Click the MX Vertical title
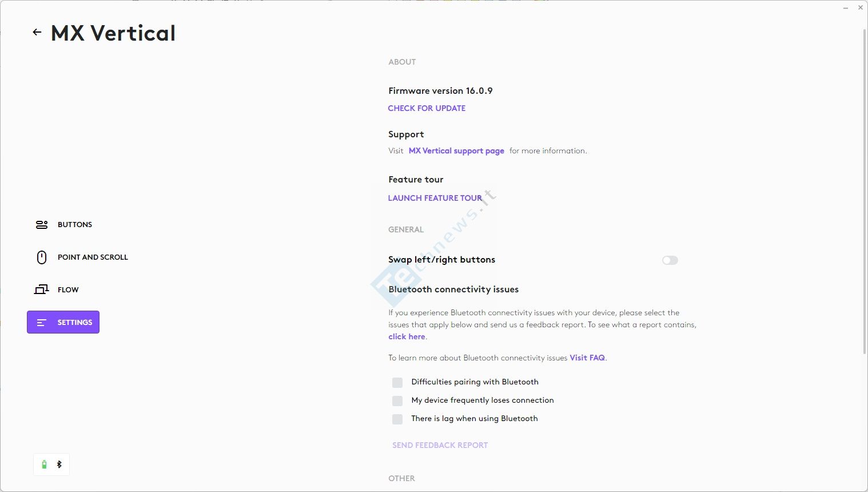868x492 pixels. click(113, 33)
